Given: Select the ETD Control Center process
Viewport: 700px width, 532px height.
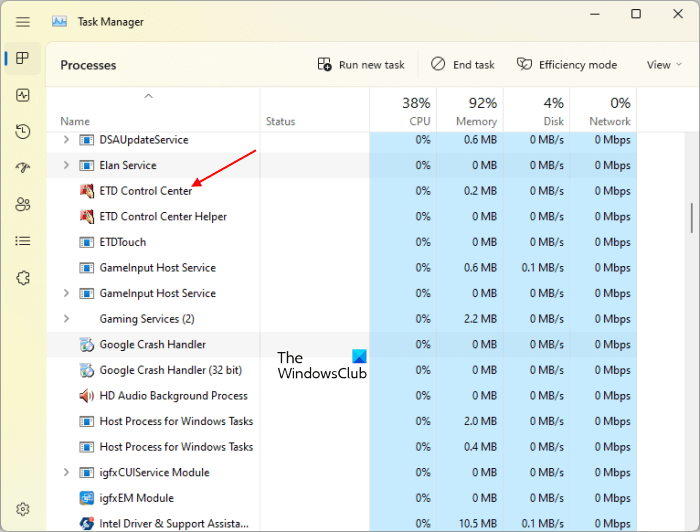Looking at the screenshot, I should [x=145, y=191].
